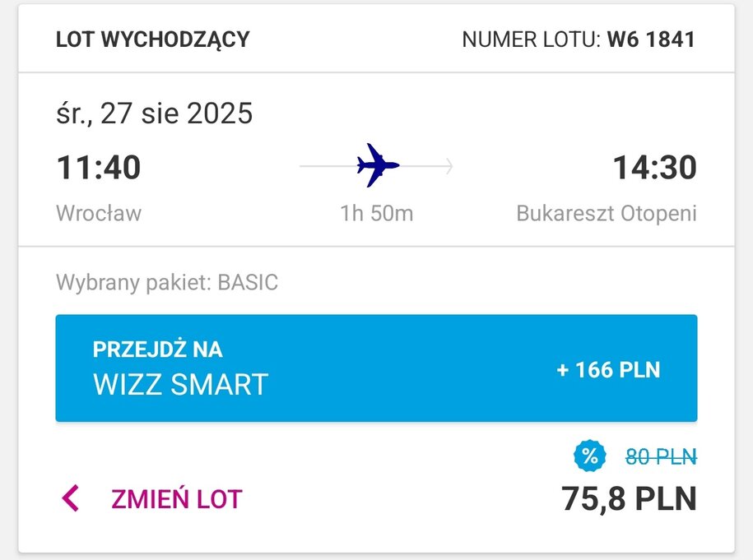Click the final price 75,8 PLN
Image resolution: width=753 pixels, height=560 pixels.
tap(629, 499)
